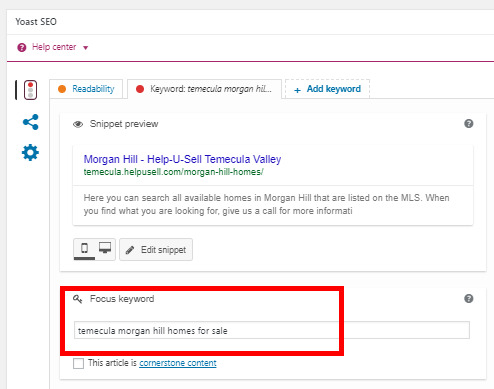Switch to the Readability tab
This screenshot has height=389, width=494.
click(86, 89)
